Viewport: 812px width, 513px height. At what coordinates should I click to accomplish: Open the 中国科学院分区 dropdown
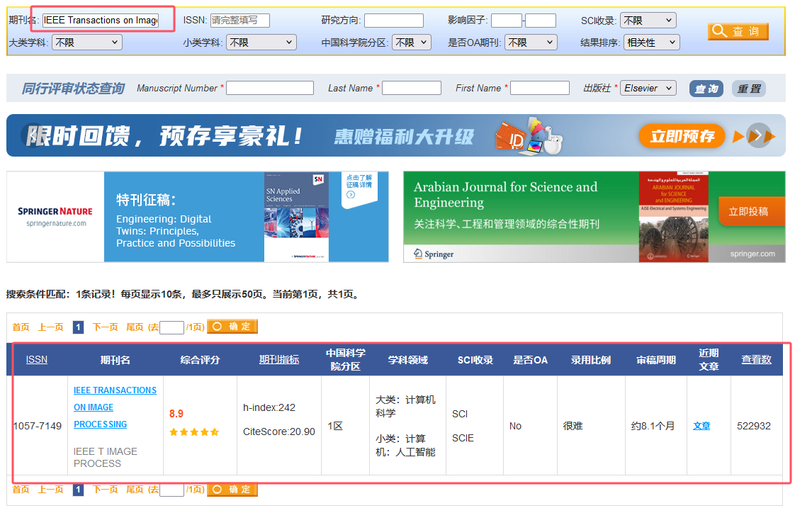[x=412, y=43]
